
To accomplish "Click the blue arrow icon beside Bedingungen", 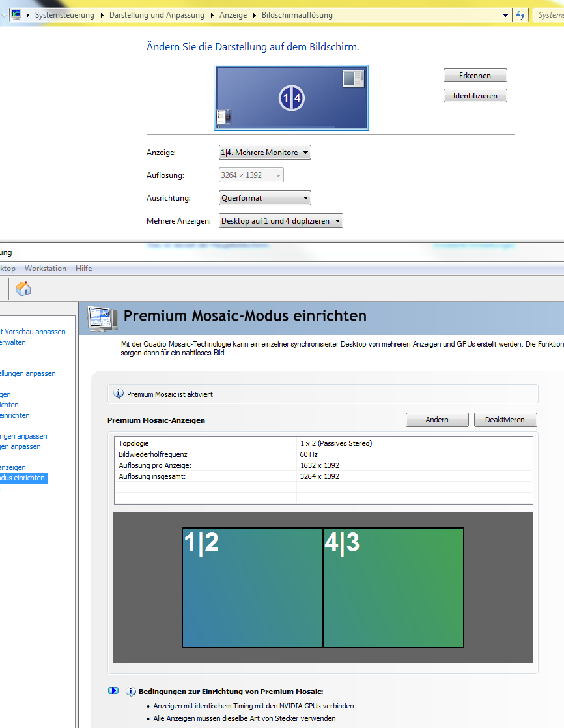I will pos(113,692).
